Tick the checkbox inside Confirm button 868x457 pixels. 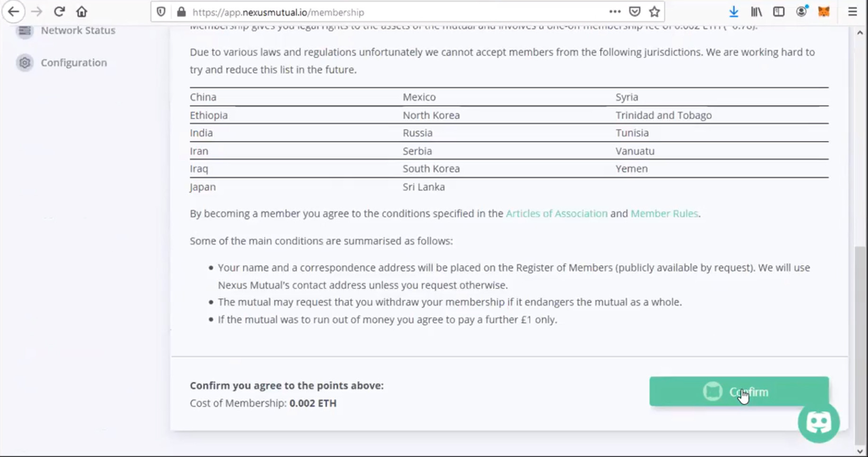(713, 391)
